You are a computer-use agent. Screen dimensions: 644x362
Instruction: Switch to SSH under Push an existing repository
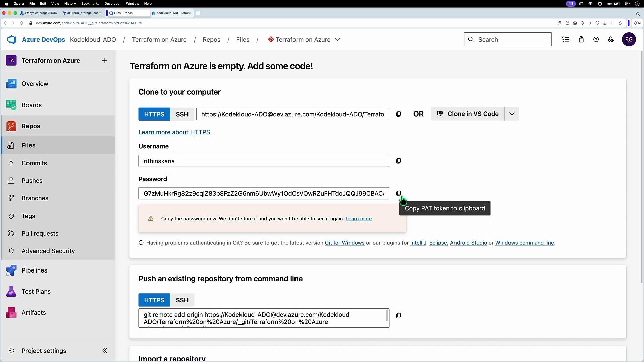182,300
